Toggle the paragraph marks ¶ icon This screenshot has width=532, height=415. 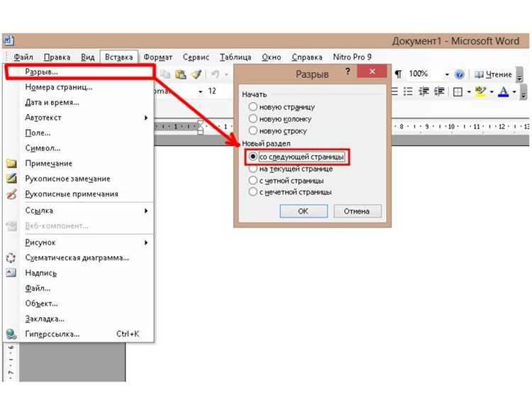coord(399,74)
